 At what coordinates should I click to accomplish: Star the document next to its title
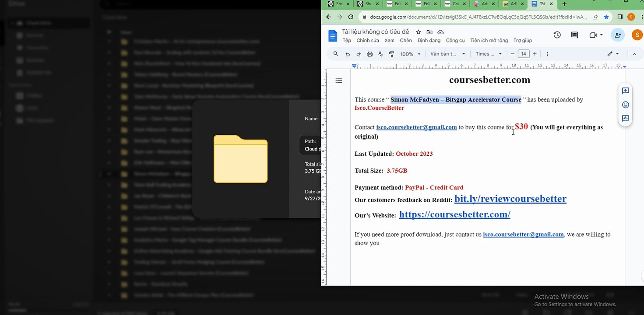coord(418,32)
